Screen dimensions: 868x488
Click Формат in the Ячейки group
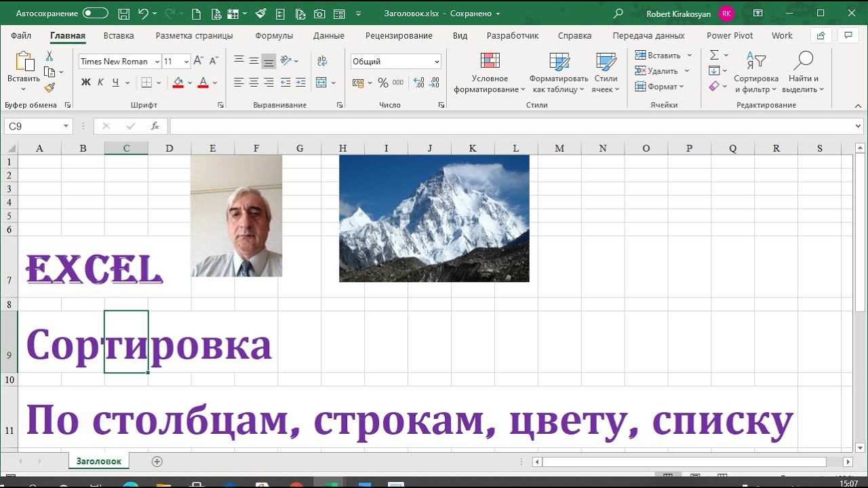coord(659,86)
